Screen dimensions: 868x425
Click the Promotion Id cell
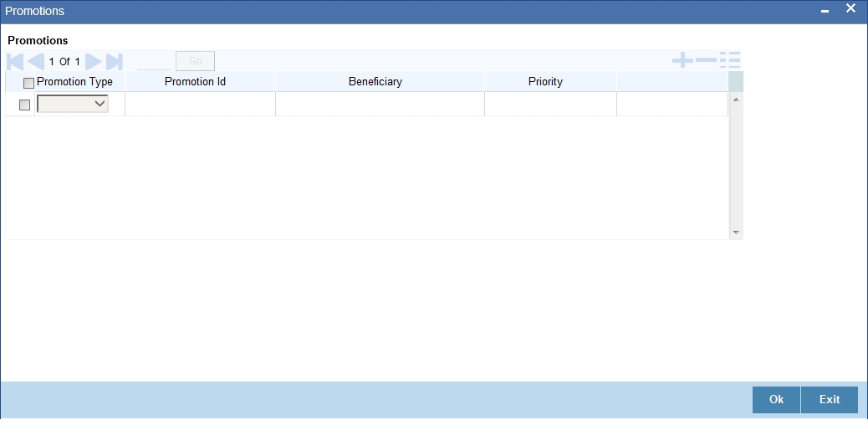(201, 105)
